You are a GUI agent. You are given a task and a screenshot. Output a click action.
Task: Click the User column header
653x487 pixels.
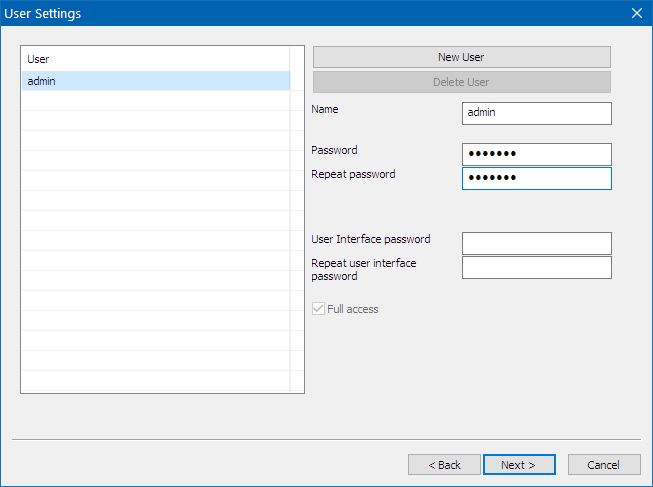tap(155, 59)
